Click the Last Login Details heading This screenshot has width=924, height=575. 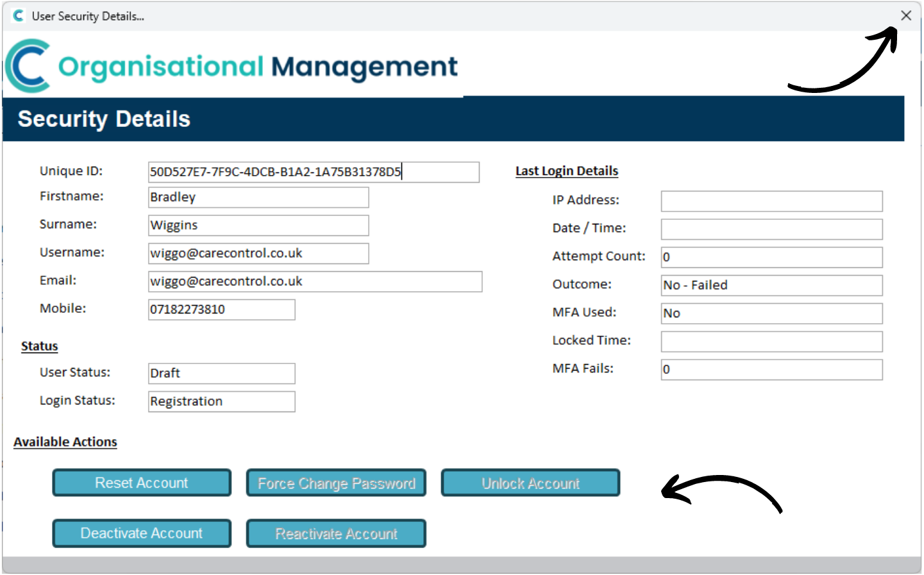(x=566, y=171)
